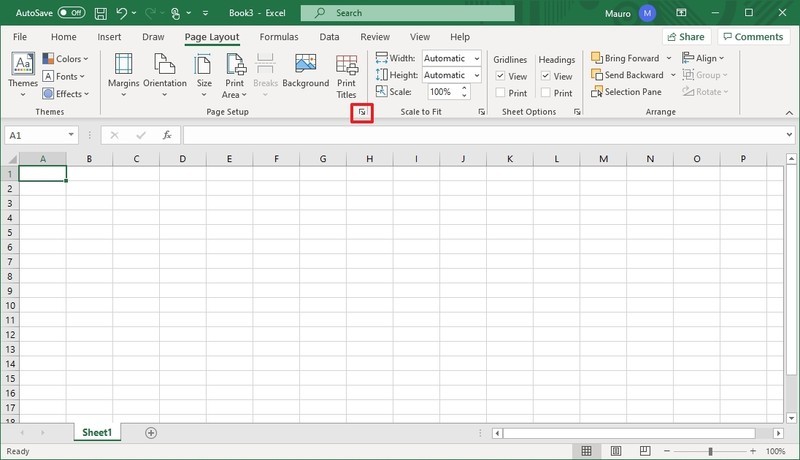Open the Help tab
800x460 pixels.
(x=460, y=37)
